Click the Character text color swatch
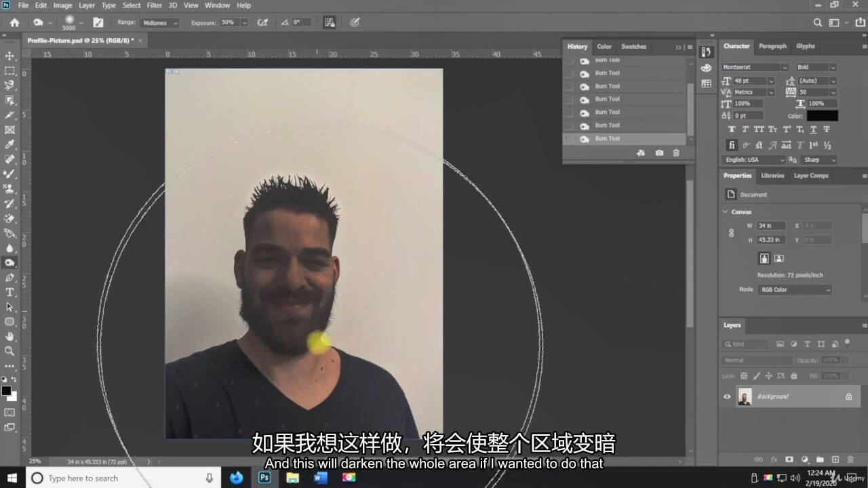 [822, 116]
